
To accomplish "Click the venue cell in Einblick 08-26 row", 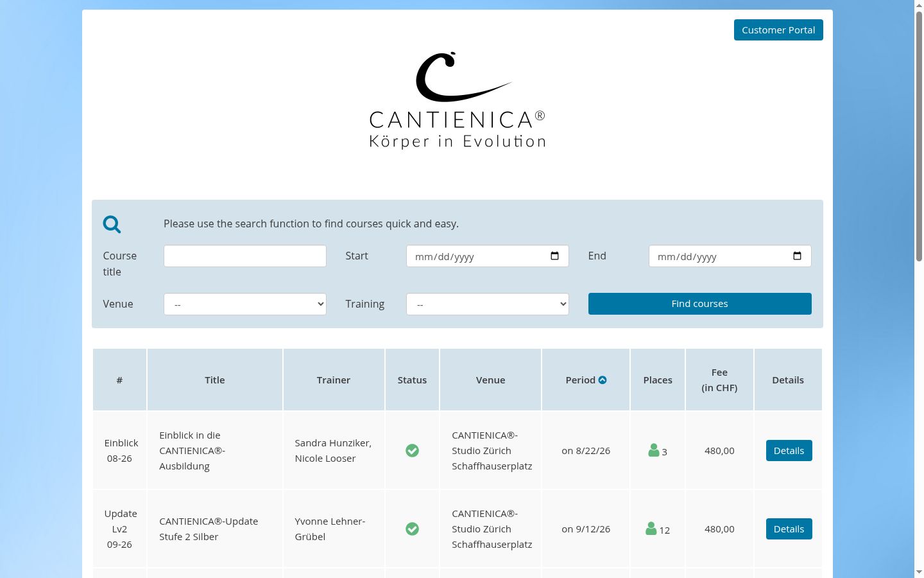I will click(492, 451).
